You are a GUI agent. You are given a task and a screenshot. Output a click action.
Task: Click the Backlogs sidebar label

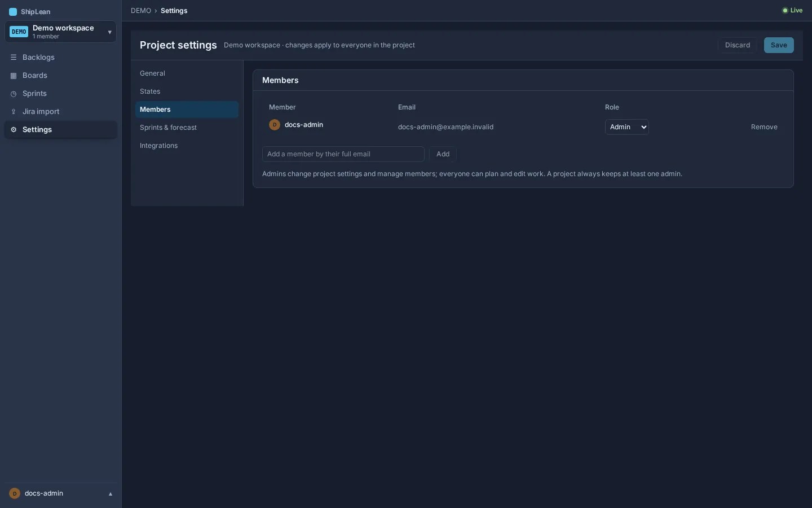38,58
